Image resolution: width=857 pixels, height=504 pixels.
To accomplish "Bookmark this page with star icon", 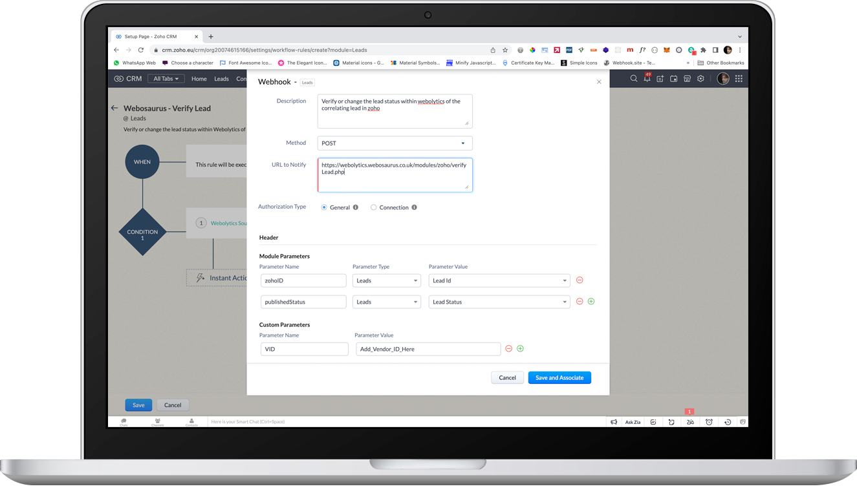I will point(505,50).
